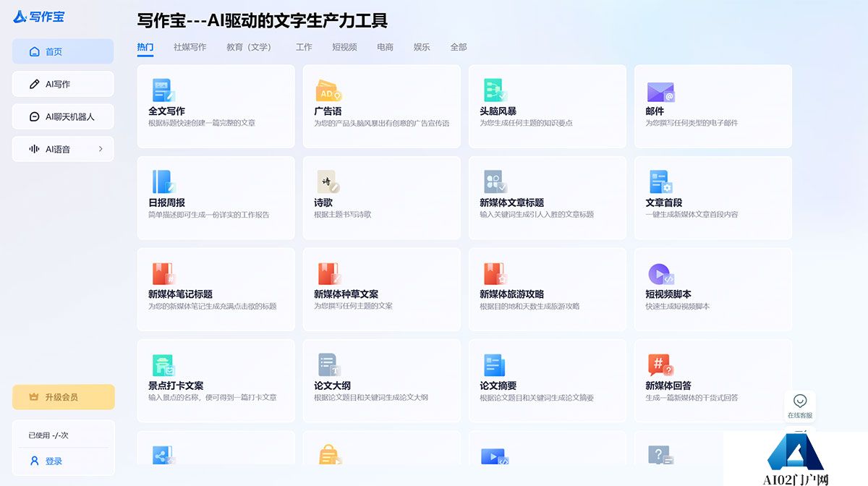Click the 头脑风暴 card title

[x=498, y=111]
